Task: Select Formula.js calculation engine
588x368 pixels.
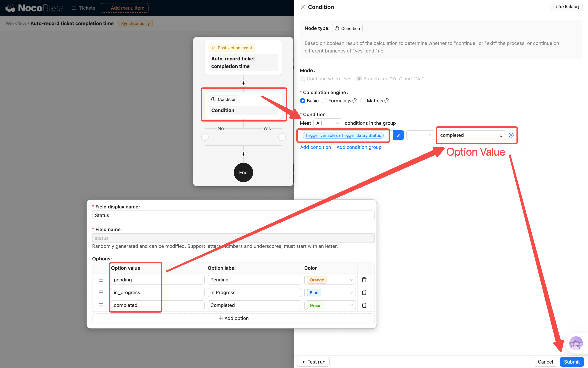Action: click(324, 101)
